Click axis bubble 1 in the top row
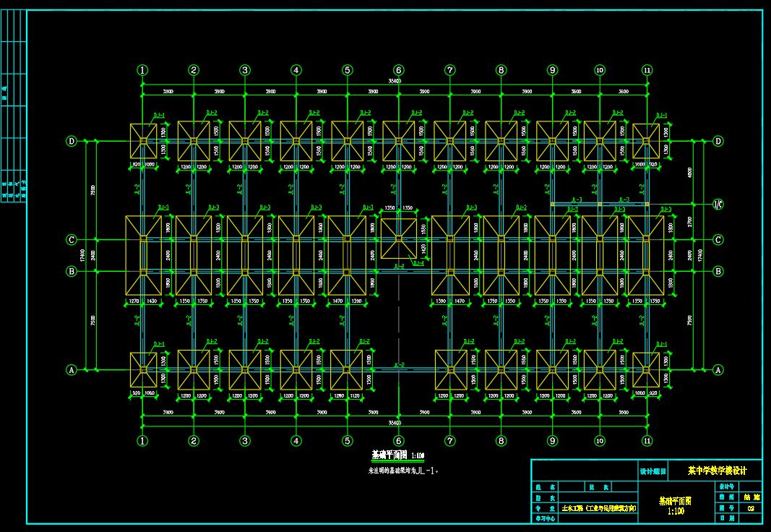 pyautogui.click(x=143, y=70)
